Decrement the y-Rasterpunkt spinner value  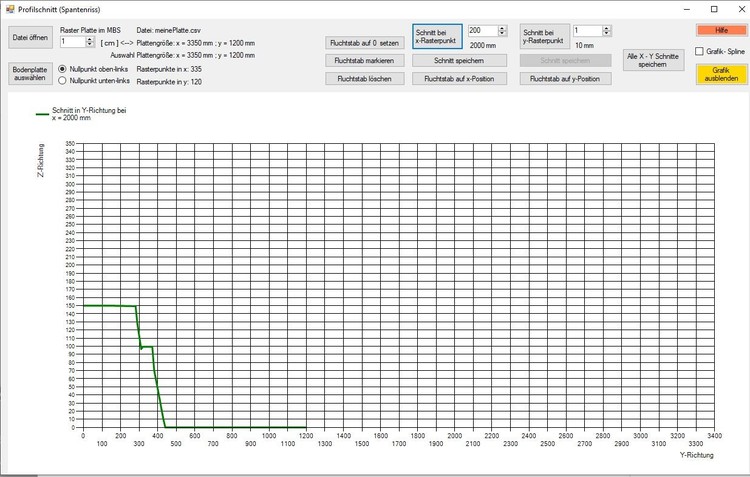pyautogui.click(x=606, y=35)
